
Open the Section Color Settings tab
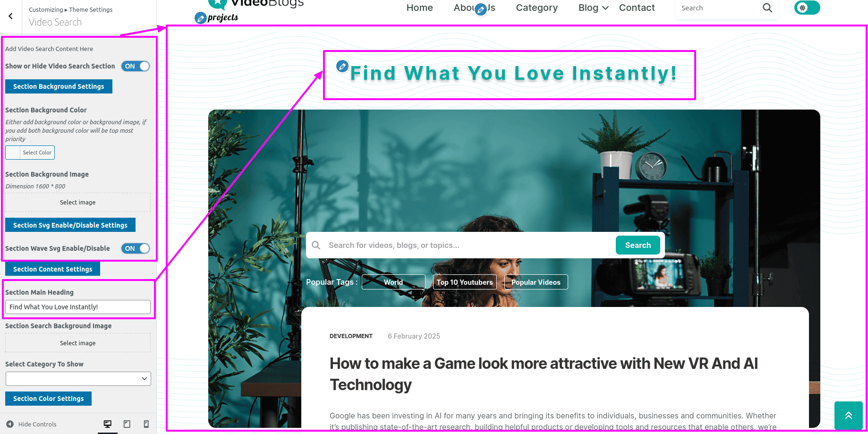point(48,399)
